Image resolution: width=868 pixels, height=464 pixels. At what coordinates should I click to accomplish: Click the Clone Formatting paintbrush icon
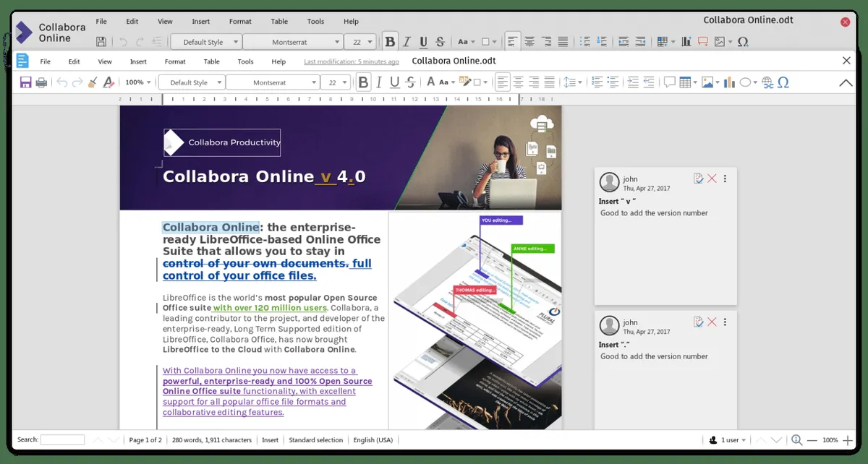click(x=93, y=82)
